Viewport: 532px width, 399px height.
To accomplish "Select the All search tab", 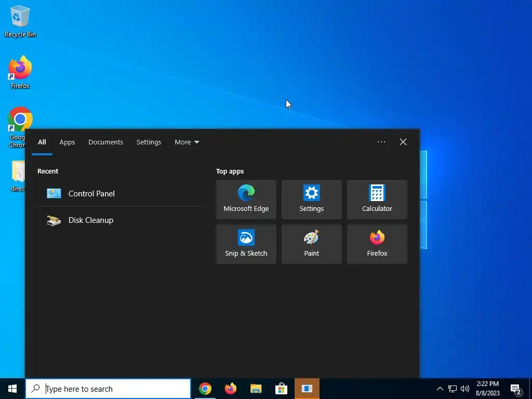I will point(42,142).
